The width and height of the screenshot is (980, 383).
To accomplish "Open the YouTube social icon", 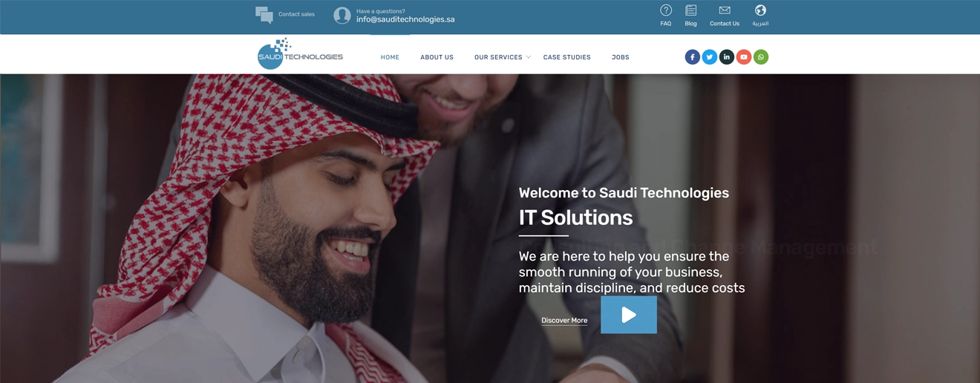I will pos(744,57).
